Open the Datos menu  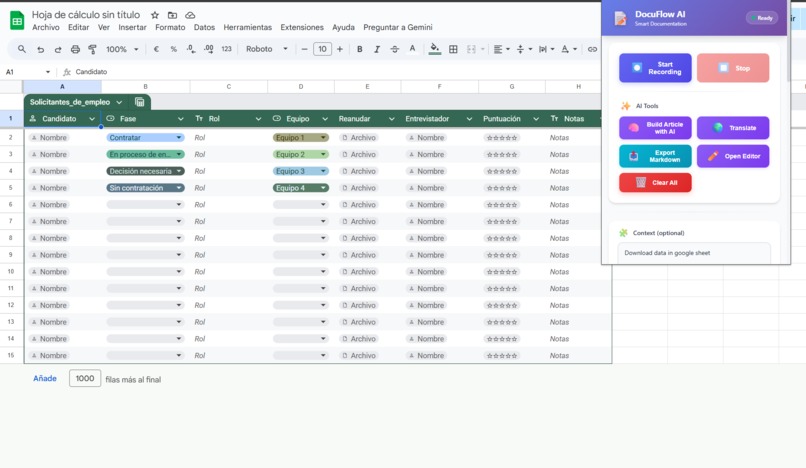coord(204,27)
